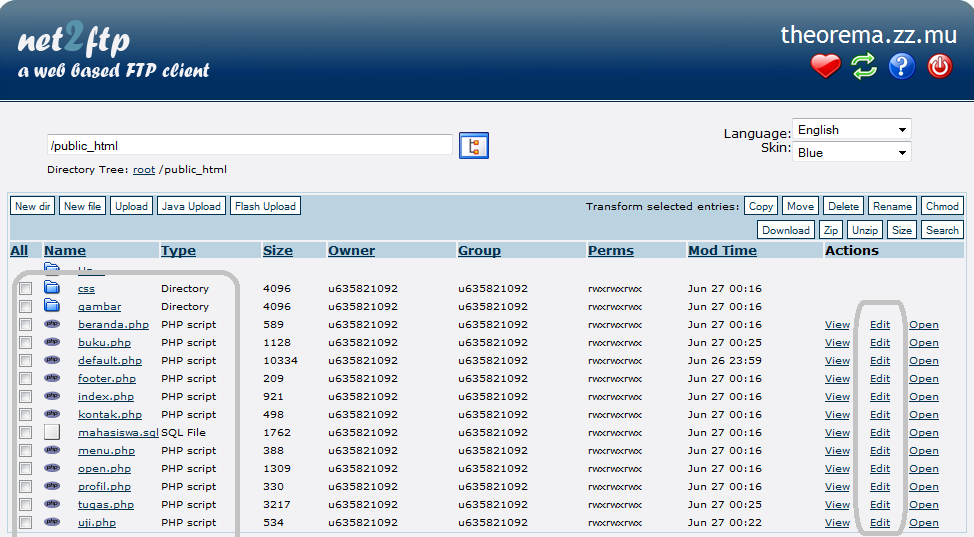The height and width of the screenshot is (537, 974).
Task: Click the PHP icon beside default.php
Action: [52, 360]
